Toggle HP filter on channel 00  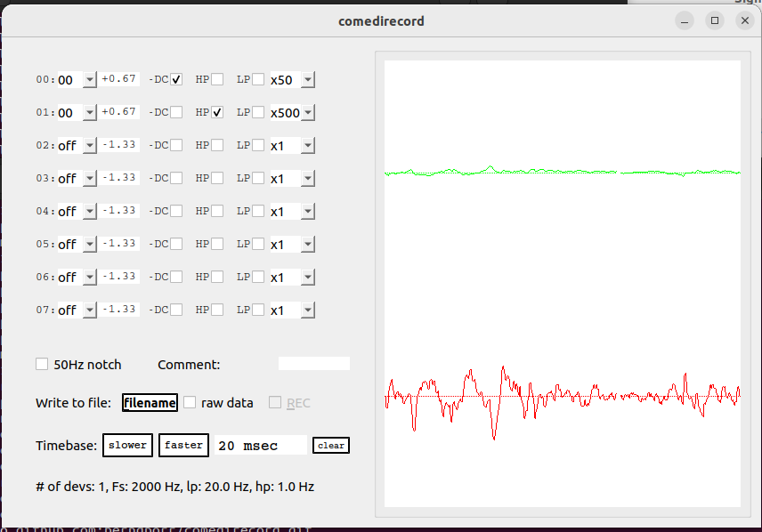[217, 80]
